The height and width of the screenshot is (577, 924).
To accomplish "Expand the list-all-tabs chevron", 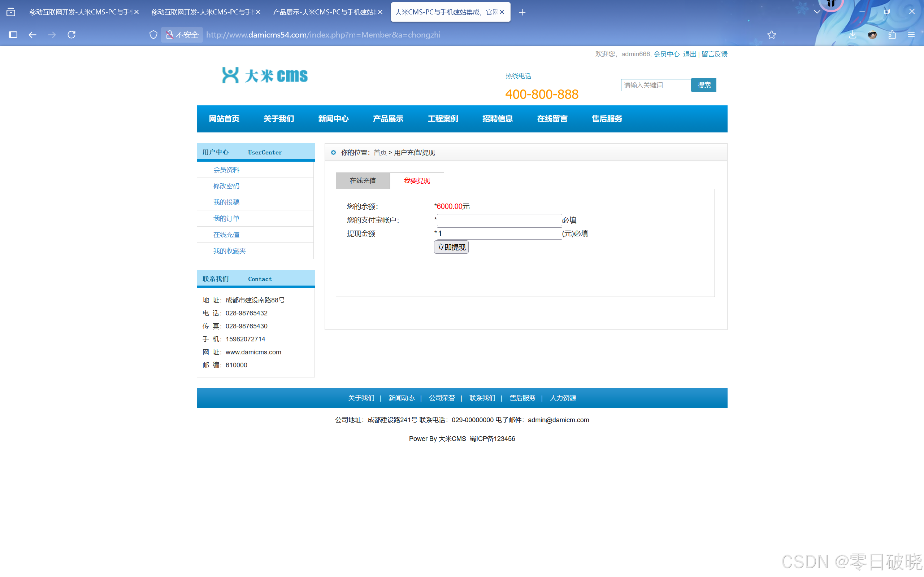I will click(x=817, y=12).
